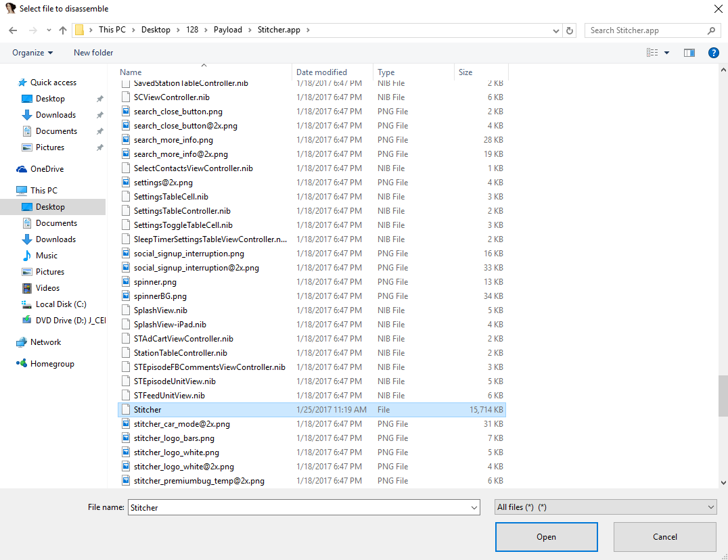Select the SettingsTableCell.nib file icon
This screenshot has width=728, height=560.
click(125, 197)
